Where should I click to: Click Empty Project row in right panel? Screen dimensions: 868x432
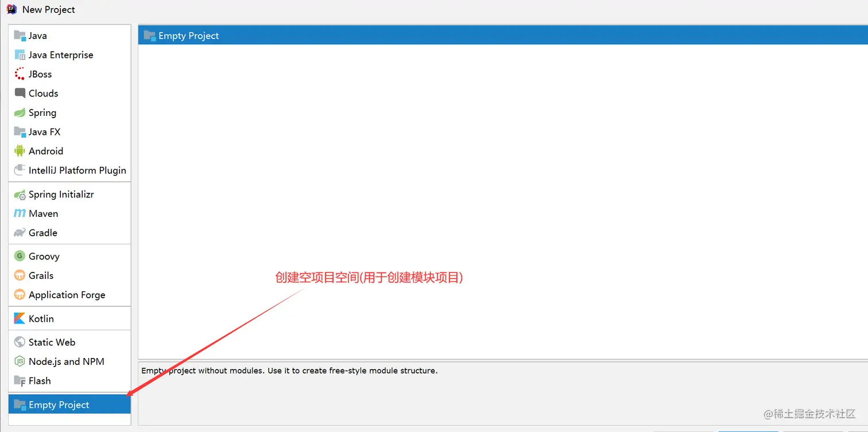tap(503, 36)
